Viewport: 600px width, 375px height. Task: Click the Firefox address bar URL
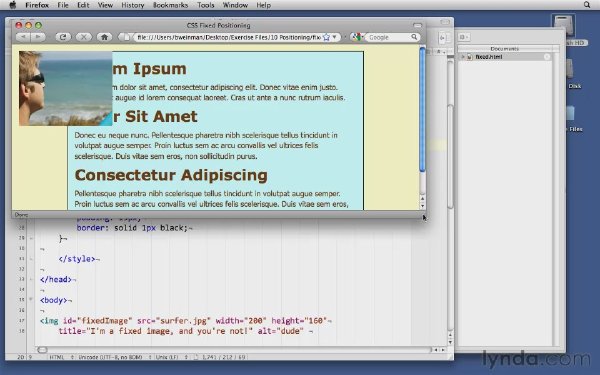(229, 37)
